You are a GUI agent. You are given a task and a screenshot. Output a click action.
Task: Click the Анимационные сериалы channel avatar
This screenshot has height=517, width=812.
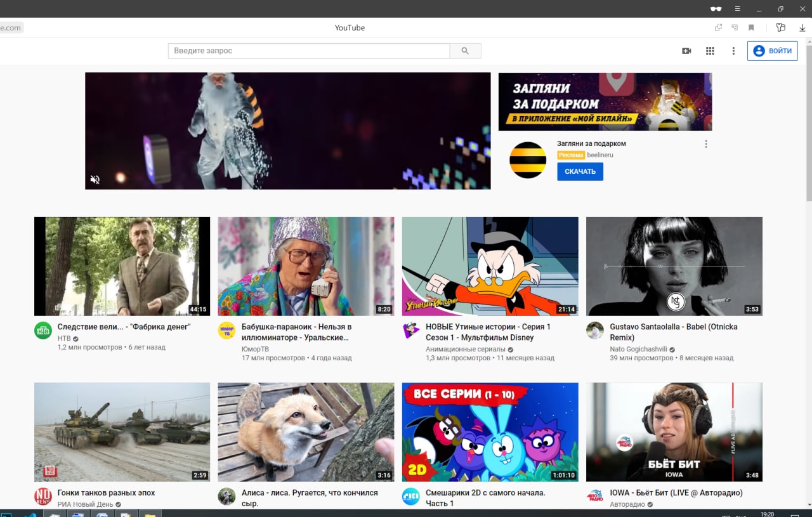coord(411,330)
